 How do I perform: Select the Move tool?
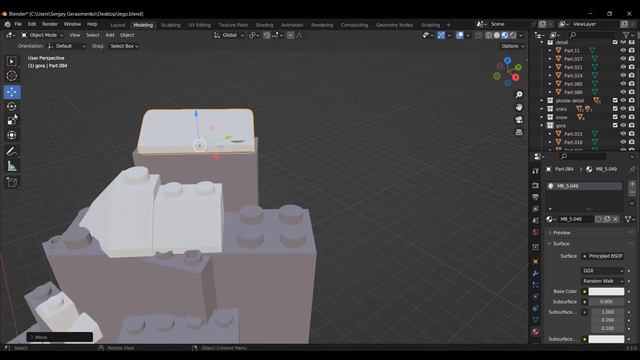coord(12,92)
